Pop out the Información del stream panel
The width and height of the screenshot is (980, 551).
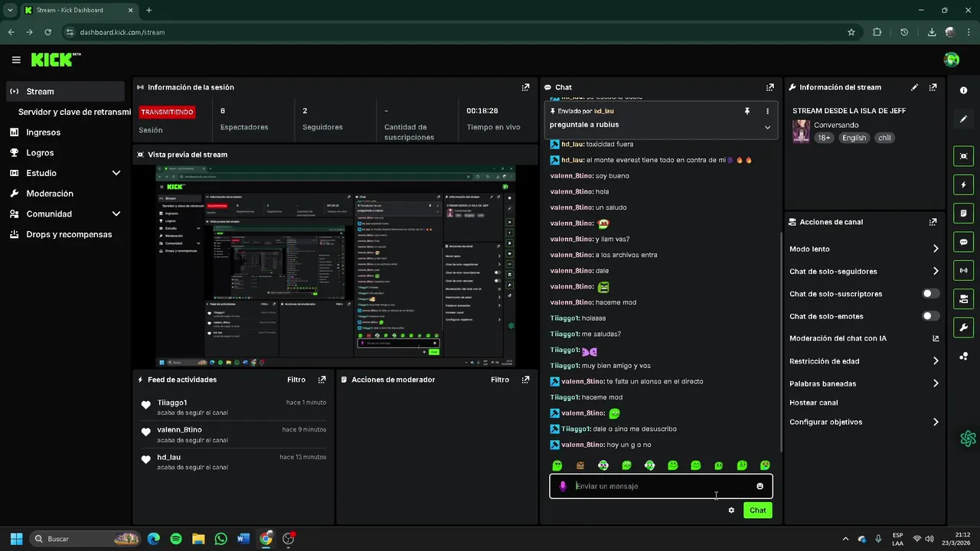coord(933,87)
